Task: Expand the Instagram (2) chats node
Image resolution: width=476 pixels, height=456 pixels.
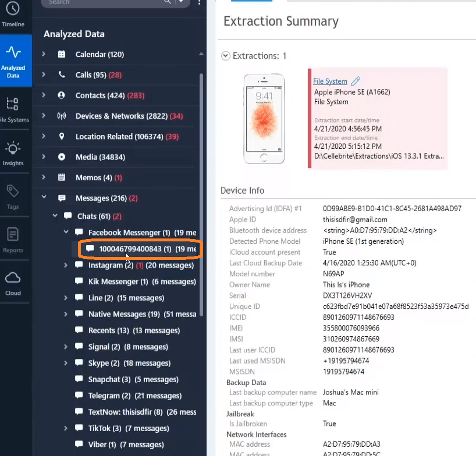Action: click(66, 265)
